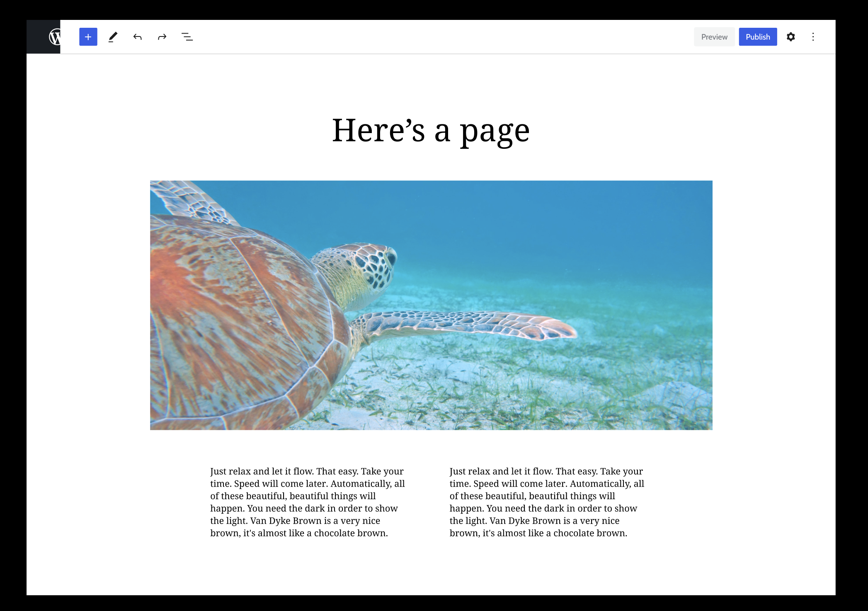Select the sea turtle image block
Viewport: 868px width, 611px height.
[x=431, y=305]
